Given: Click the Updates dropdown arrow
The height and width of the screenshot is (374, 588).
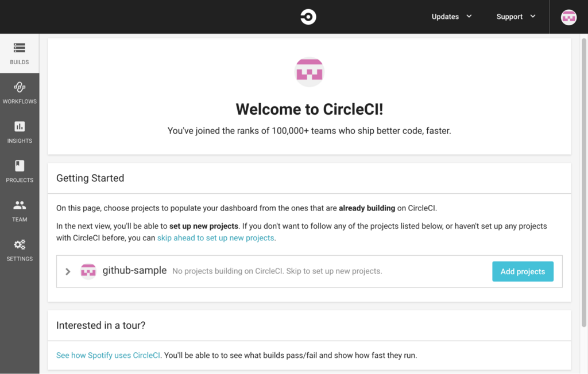Looking at the screenshot, I should coord(469,16).
